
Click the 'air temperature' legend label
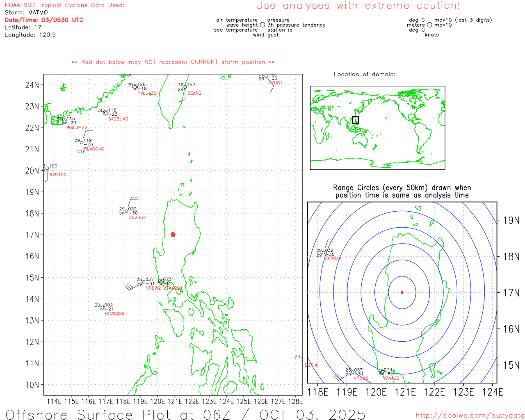pyautogui.click(x=237, y=20)
